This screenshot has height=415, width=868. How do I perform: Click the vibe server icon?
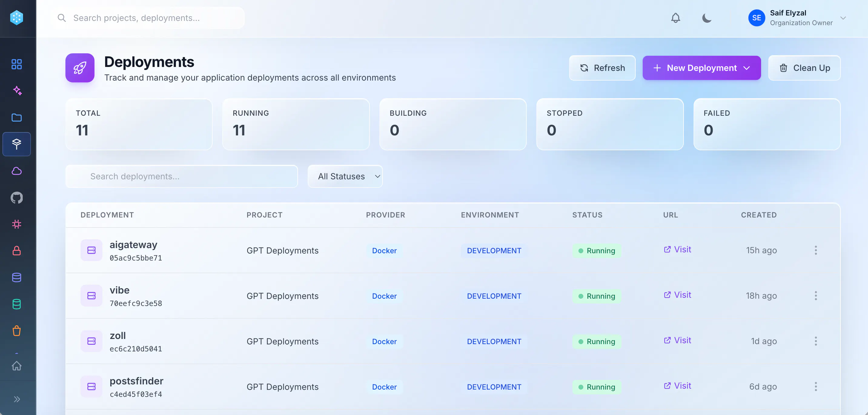click(x=91, y=296)
